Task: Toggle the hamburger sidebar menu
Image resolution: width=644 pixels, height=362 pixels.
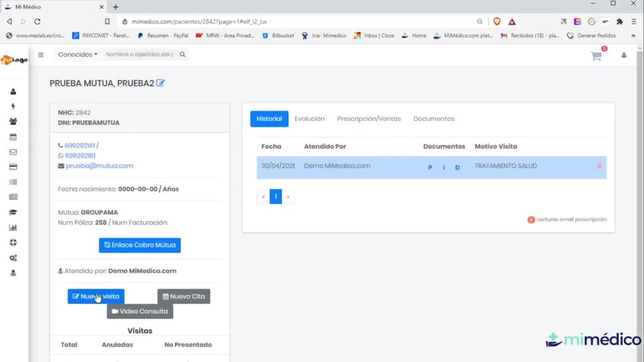Action: pyautogui.click(x=41, y=55)
